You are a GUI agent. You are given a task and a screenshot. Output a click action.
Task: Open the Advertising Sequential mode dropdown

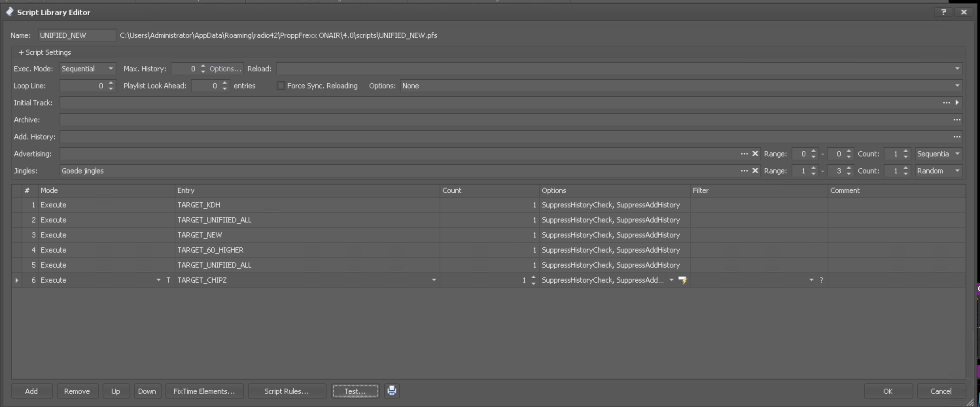(957, 154)
